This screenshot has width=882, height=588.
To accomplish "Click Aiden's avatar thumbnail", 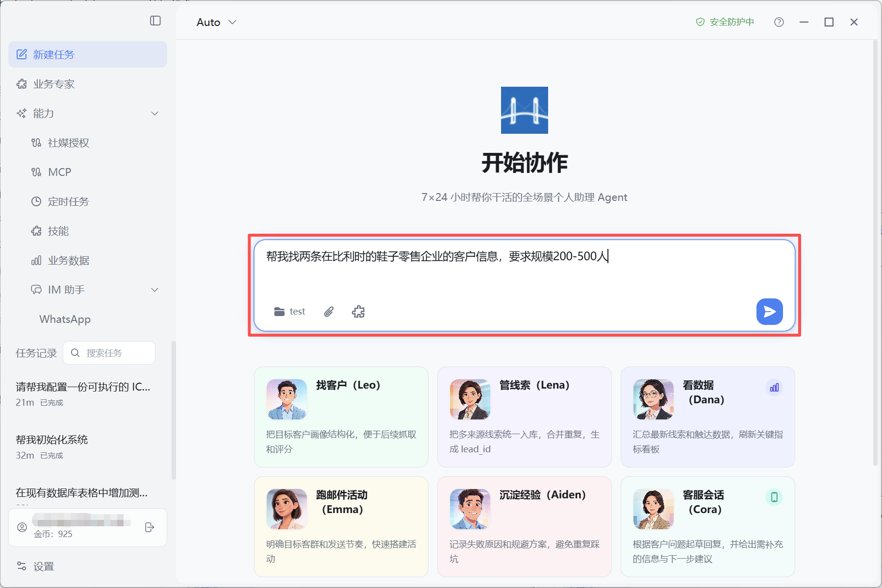I will tap(470, 509).
